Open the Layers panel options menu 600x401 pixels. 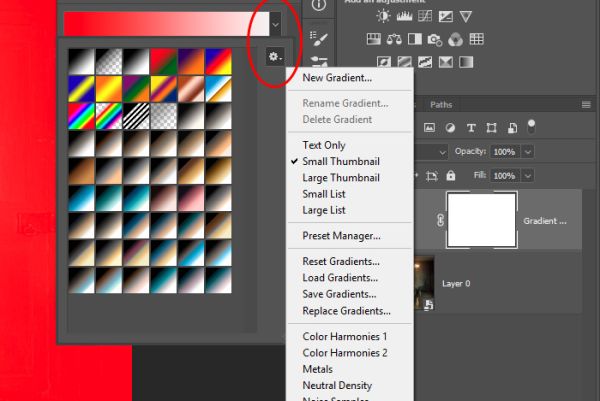coord(586,104)
